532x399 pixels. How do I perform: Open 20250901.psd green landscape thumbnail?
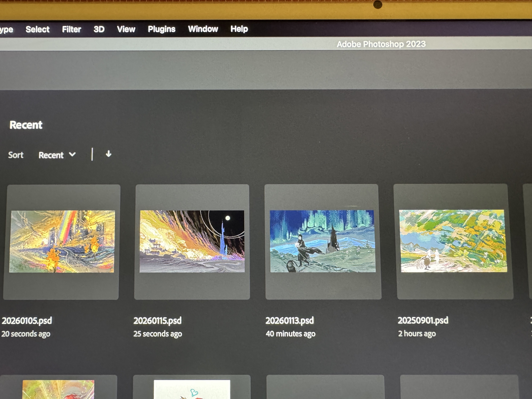pos(453,241)
